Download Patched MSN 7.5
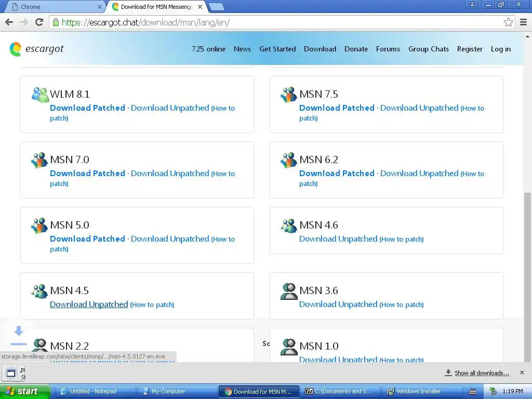532x399 pixels. click(x=337, y=108)
